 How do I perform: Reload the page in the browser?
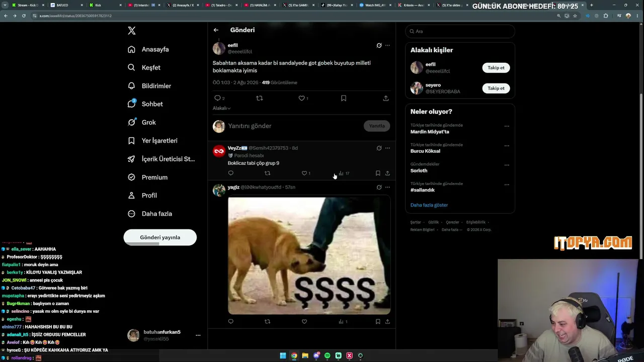[x=24, y=16]
